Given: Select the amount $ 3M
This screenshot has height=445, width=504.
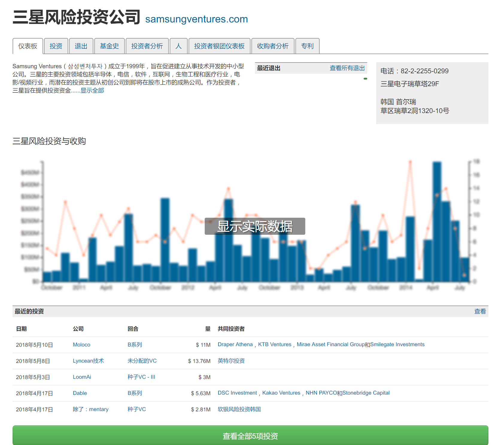Looking at the screenshot, I should (205, 377).
